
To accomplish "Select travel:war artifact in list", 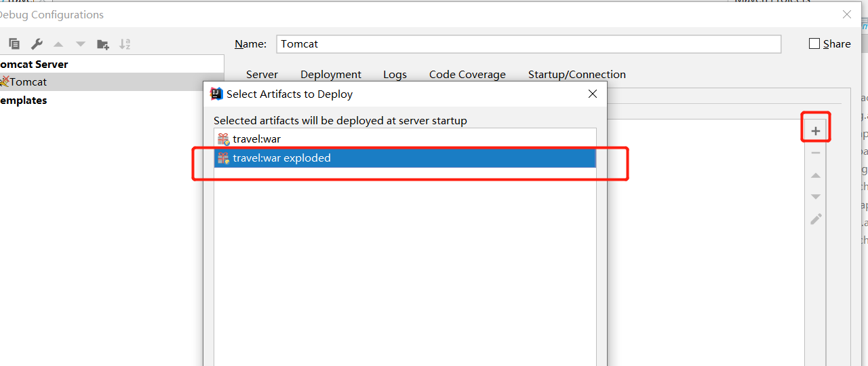I will (405, 139).
